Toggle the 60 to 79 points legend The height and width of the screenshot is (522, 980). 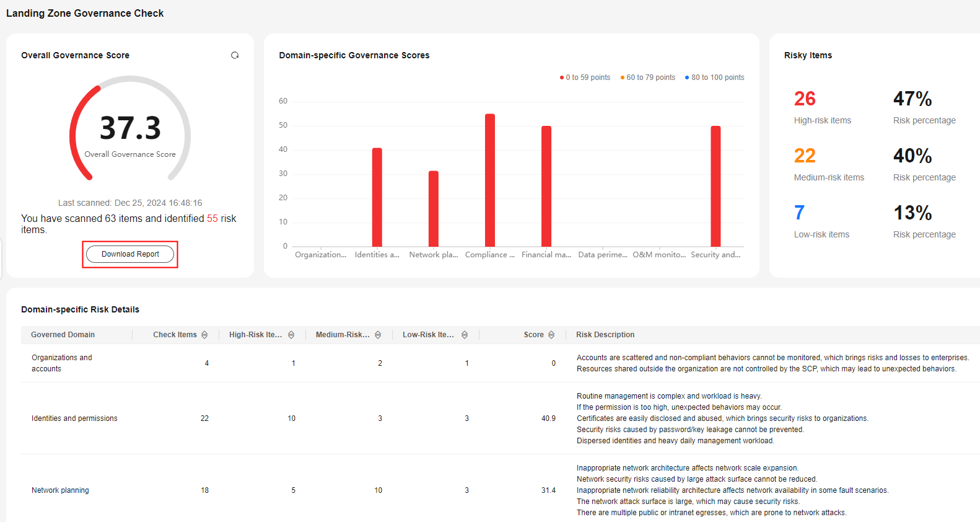point(648,77)
